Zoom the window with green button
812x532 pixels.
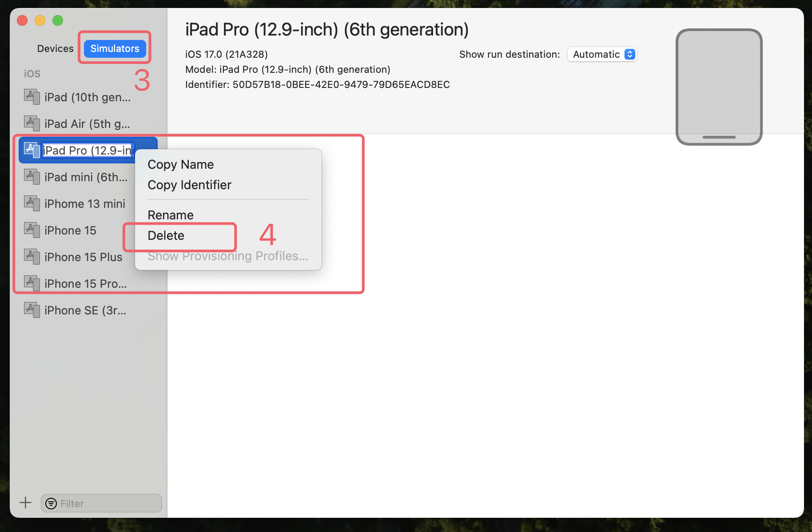[58, 20]
